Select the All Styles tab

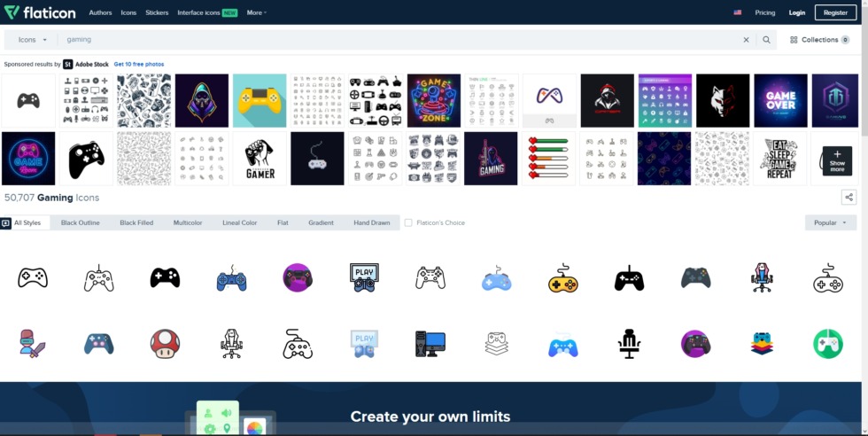coord(27,222)
